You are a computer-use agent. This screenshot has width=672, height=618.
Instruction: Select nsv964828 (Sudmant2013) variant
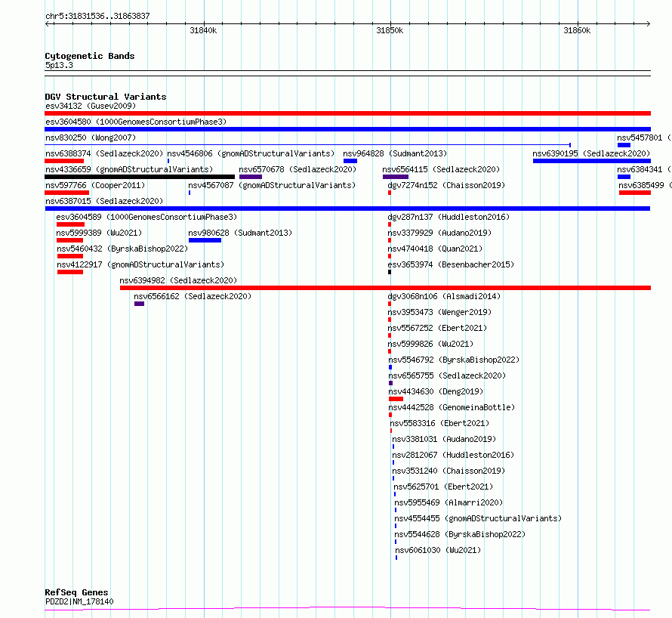[395, 153]
